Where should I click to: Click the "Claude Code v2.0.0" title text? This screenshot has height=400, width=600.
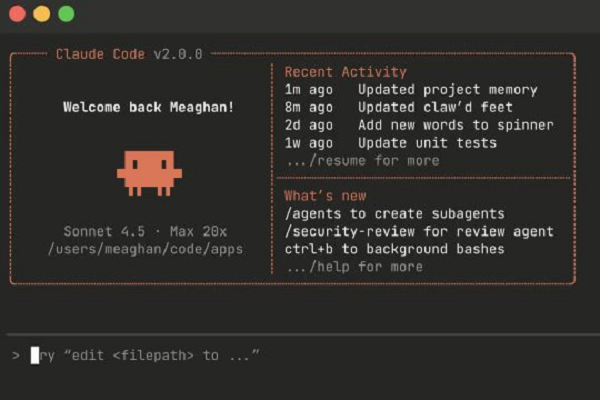(129, 54)
